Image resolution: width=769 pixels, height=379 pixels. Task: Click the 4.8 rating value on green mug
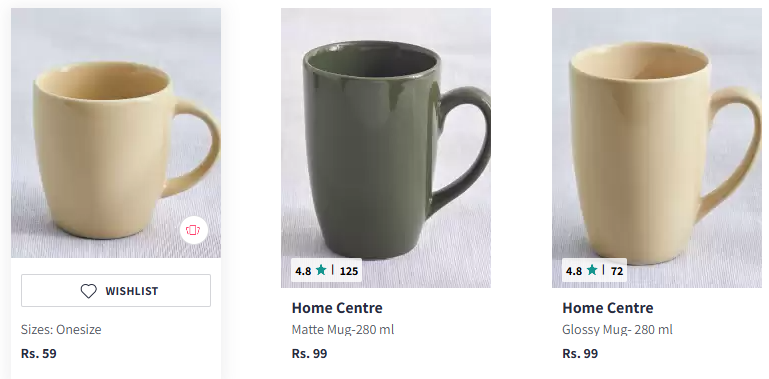point(303,271)
